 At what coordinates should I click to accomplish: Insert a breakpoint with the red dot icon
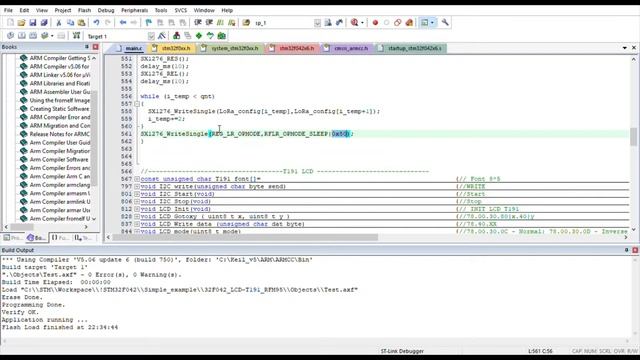tap(375, 23)
